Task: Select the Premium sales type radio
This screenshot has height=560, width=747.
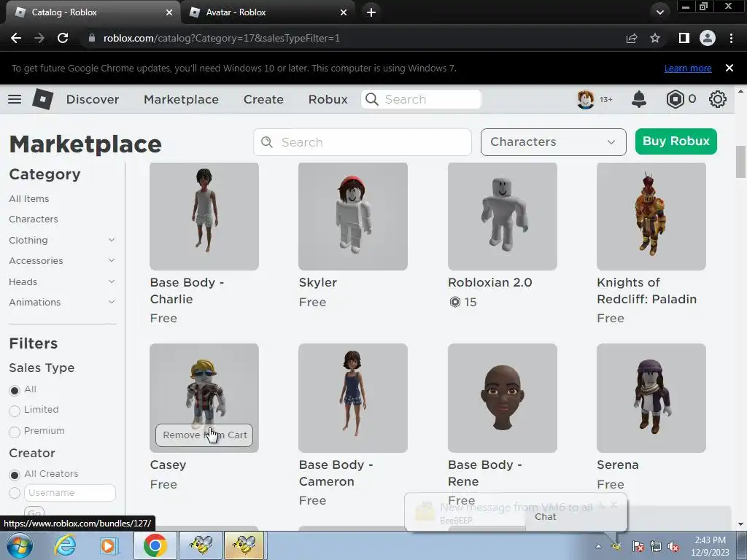Action: tap(15, 432)
